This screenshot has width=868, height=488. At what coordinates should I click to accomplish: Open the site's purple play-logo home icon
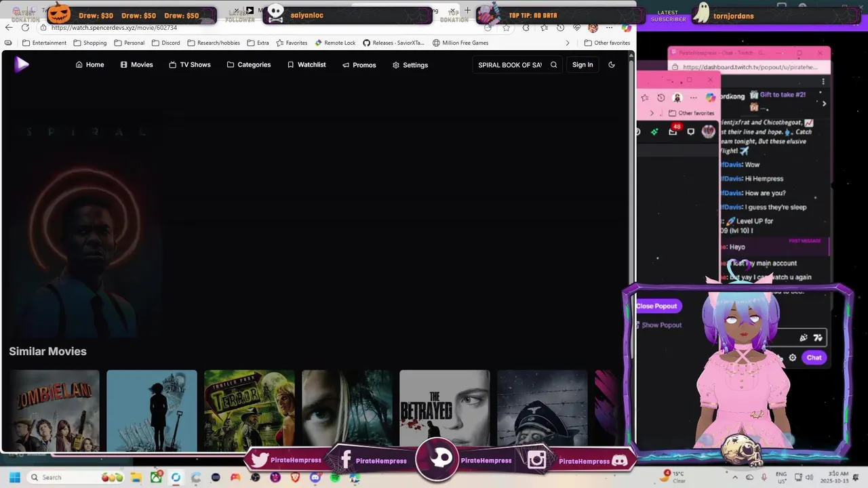click(22, 64)
